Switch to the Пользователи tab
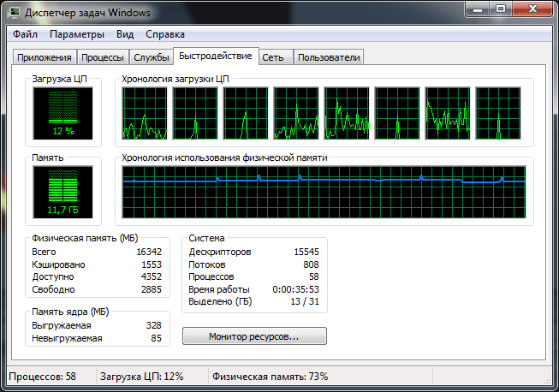The height and width of the screenshot is (392, 559). click(329, 57)
